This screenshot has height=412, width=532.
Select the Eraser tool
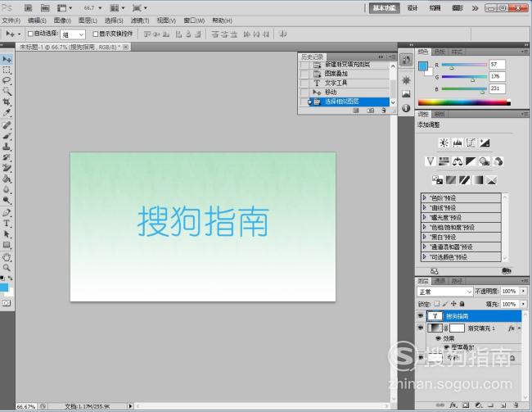(x=7, y=168)
